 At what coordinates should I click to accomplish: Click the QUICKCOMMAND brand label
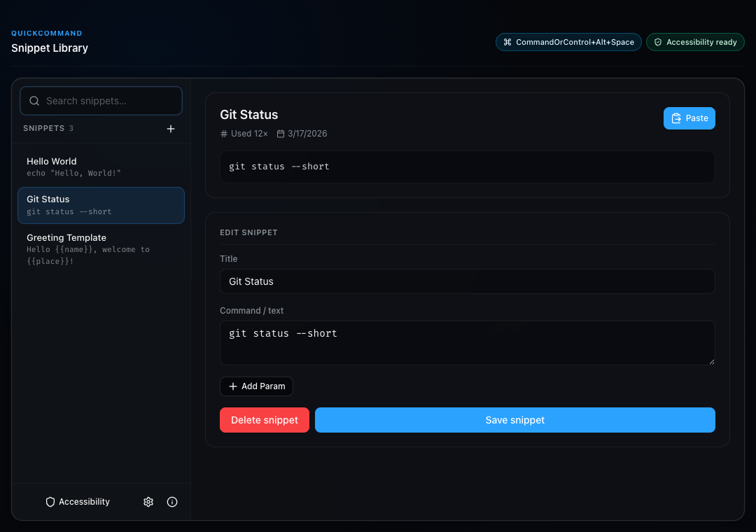(47, 34)
